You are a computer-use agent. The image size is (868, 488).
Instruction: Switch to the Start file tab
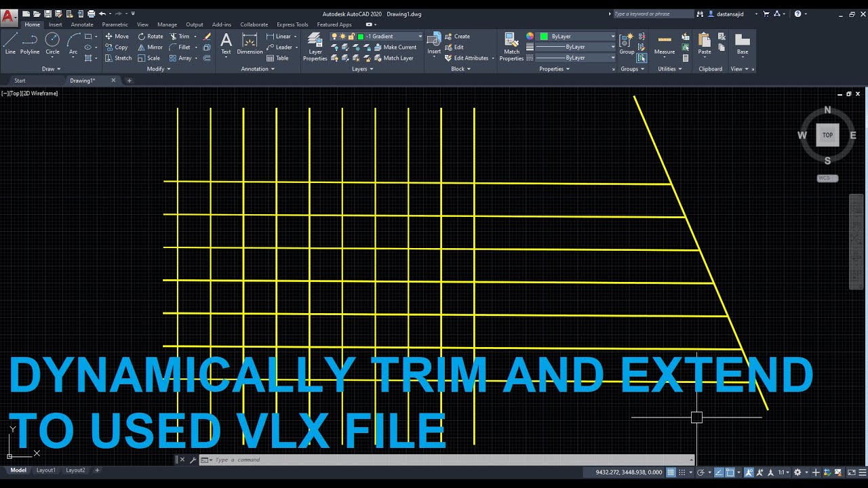pos(20,81)
